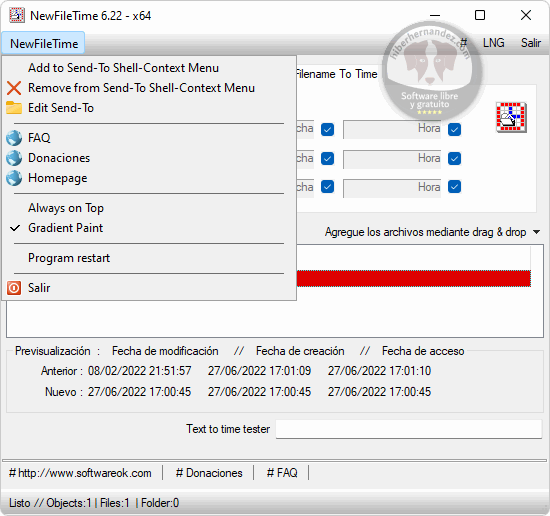Open the # http://www.softwareok.com link
Screen dimensions: 550x516
pyautogui.click(x=80, y=473)
